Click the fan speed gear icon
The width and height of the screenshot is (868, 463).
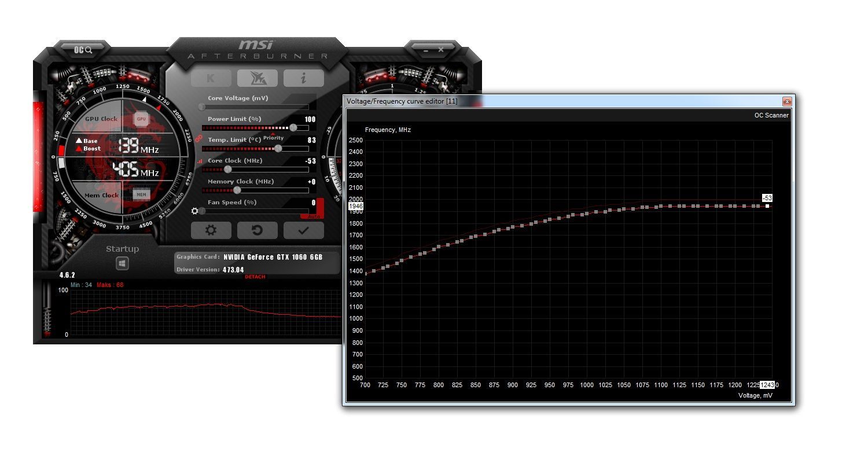coord(195,211)
